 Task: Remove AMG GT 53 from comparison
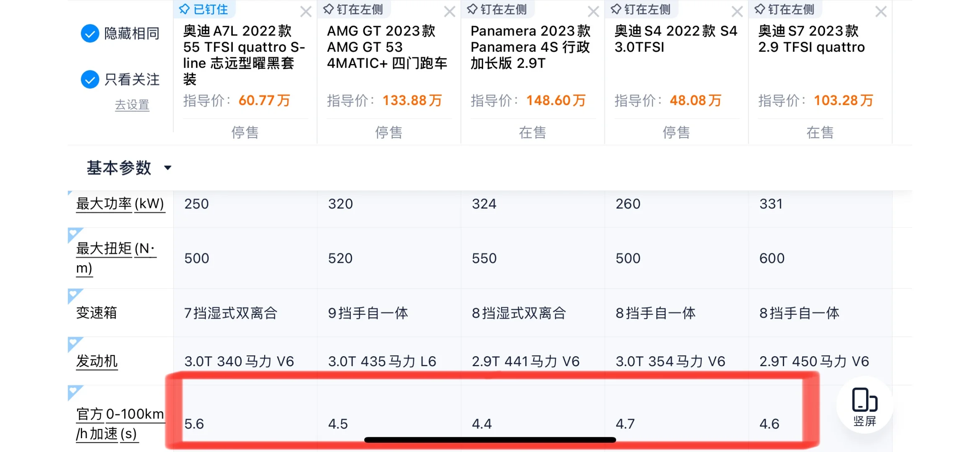click(450, 12)
